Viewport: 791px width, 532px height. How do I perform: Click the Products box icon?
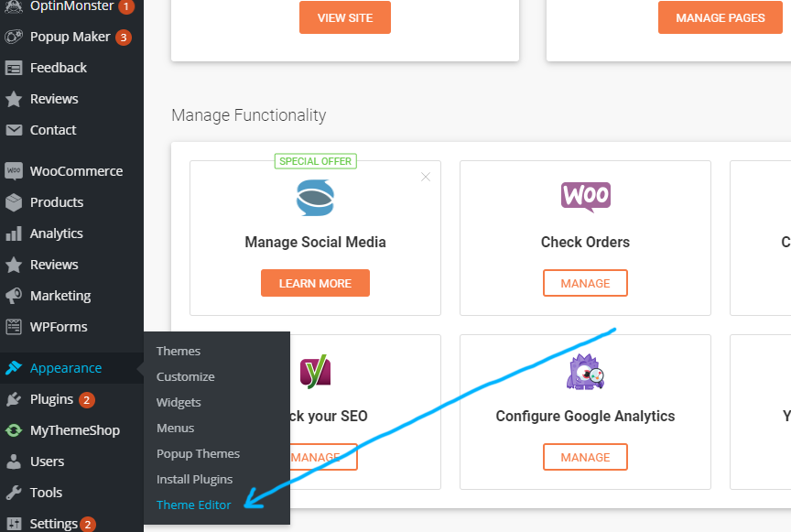(x=14, y=202)
